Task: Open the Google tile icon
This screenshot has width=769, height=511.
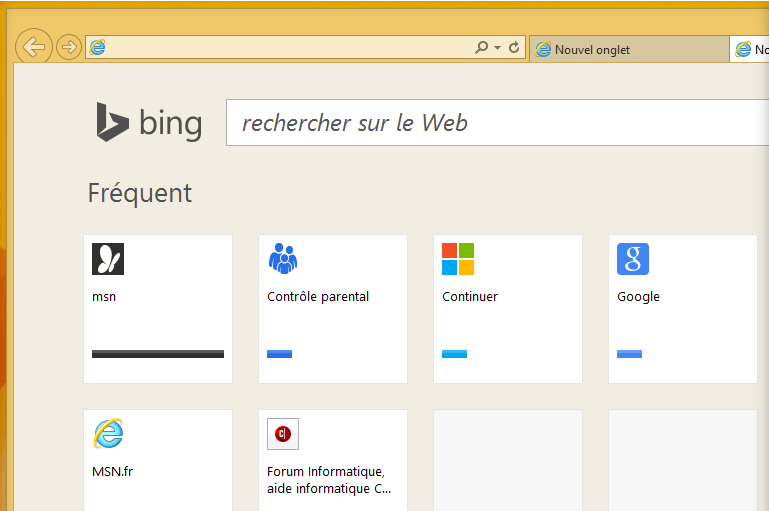Action: pos(633,259)
